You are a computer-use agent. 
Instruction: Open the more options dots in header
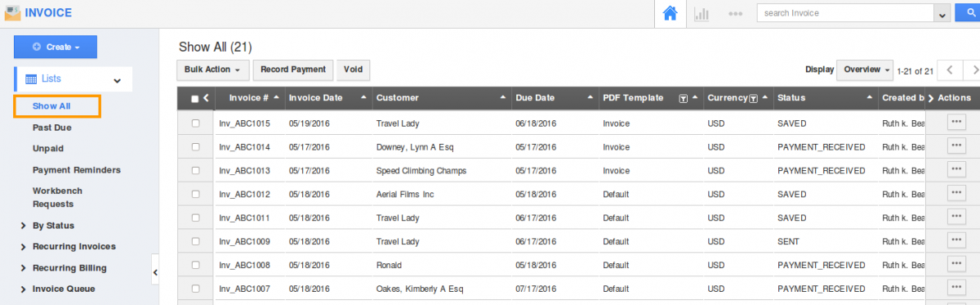[736, 14]
